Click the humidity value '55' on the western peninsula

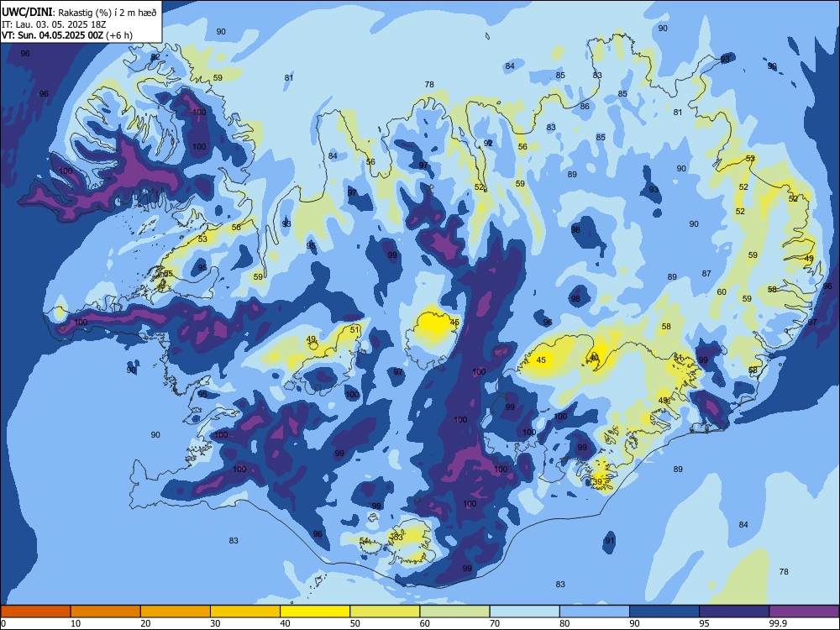click(168, 274)
